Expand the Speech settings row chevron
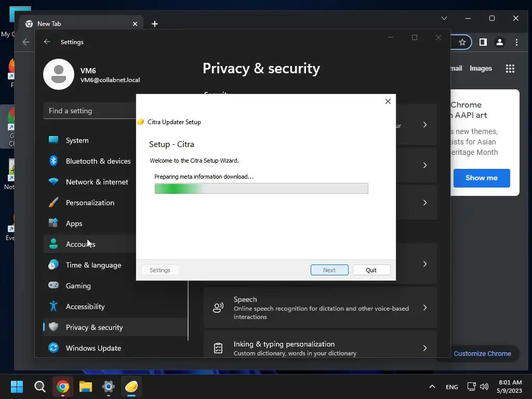Viewport: 532px width, 399px height. click(x=425, y=308)
